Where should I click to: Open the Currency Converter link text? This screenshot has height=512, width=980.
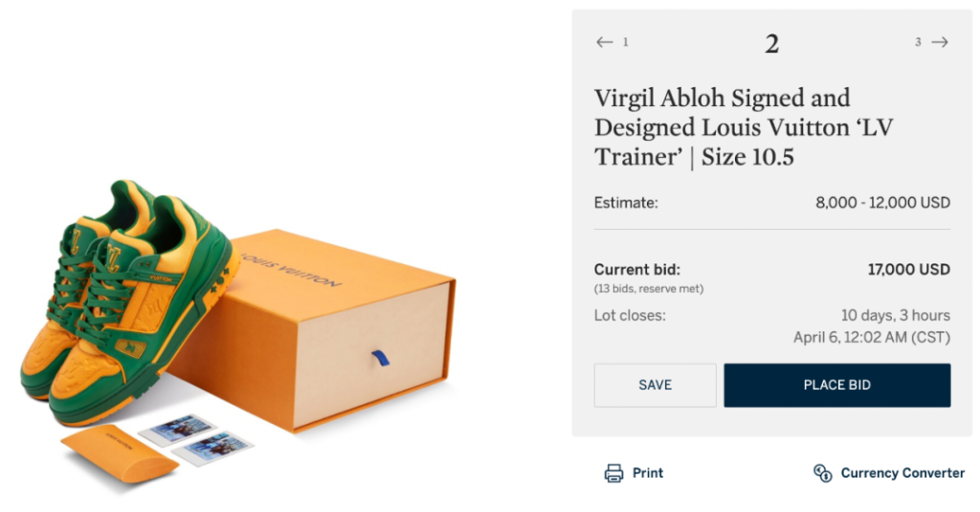[902, 473]
